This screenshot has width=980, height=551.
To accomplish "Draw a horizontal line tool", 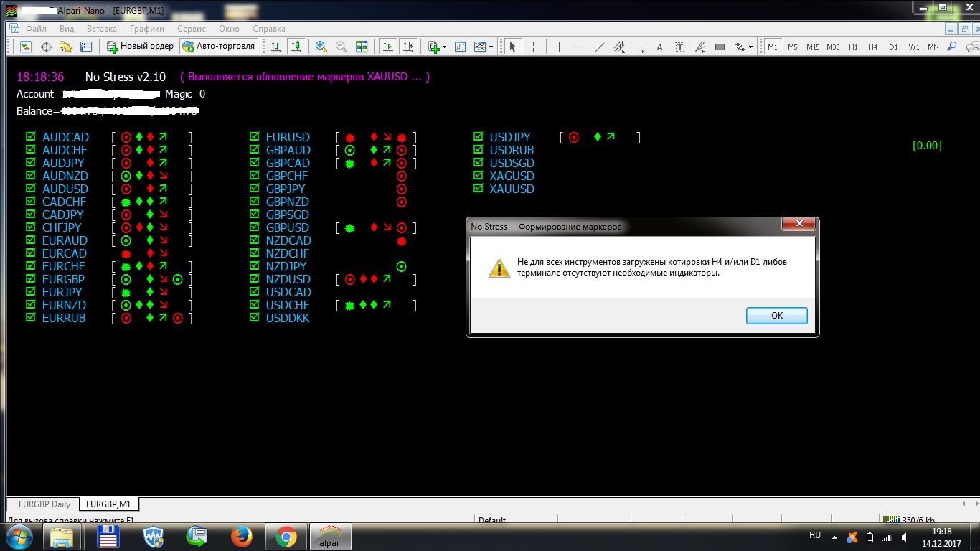I will click(580, 47).
